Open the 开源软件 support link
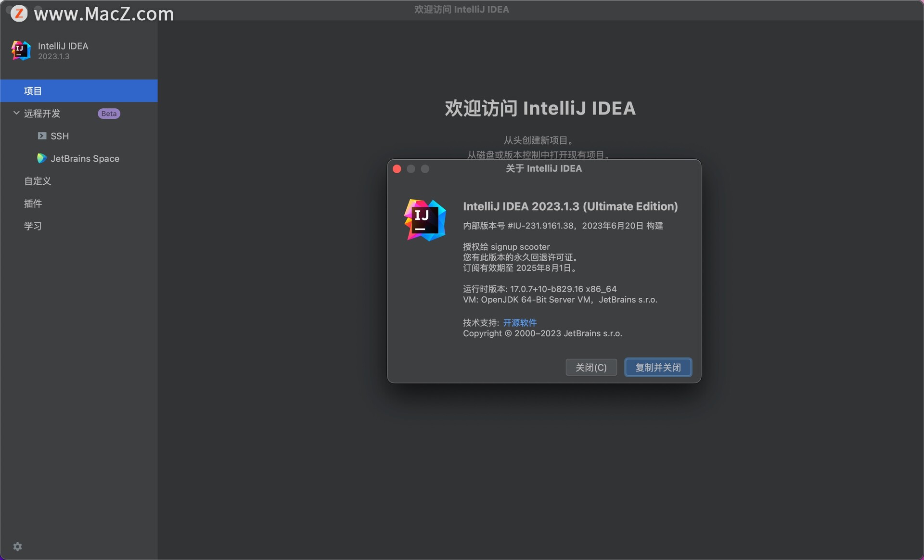 tap(519, 322)
